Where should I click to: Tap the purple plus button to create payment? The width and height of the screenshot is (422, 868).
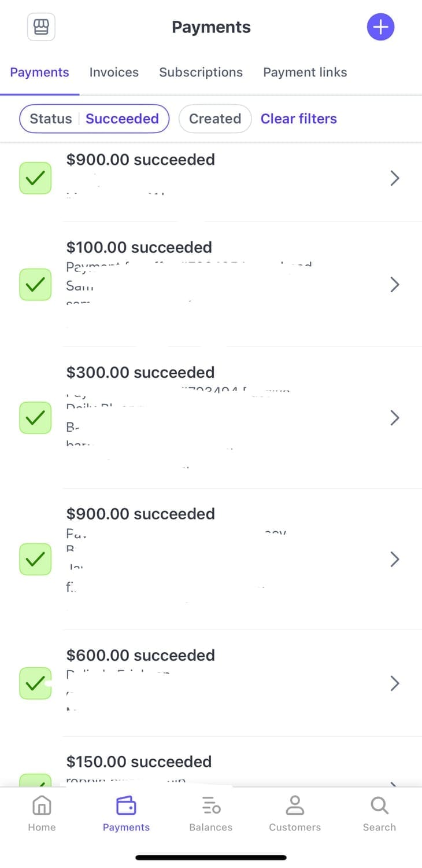(x=380, y=27)
